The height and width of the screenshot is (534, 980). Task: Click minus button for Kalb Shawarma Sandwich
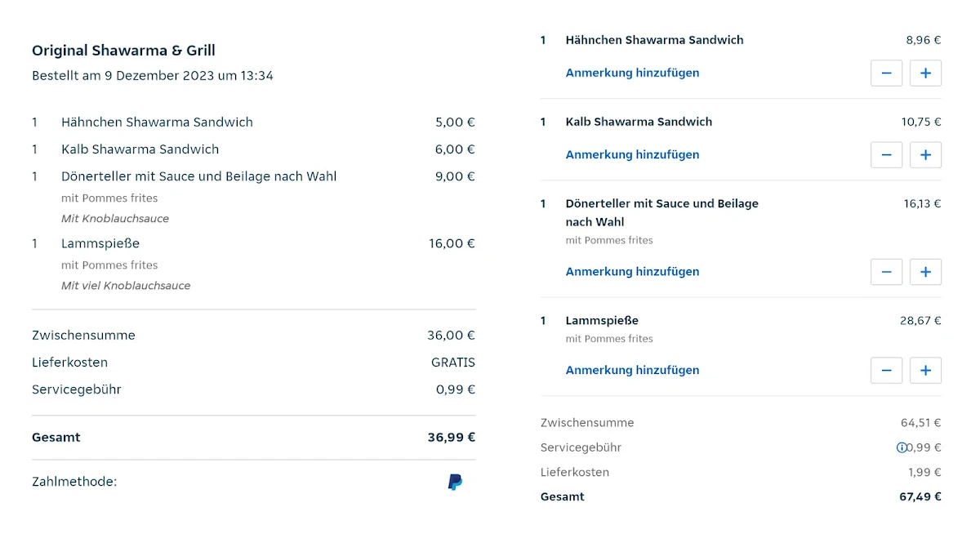886,154
